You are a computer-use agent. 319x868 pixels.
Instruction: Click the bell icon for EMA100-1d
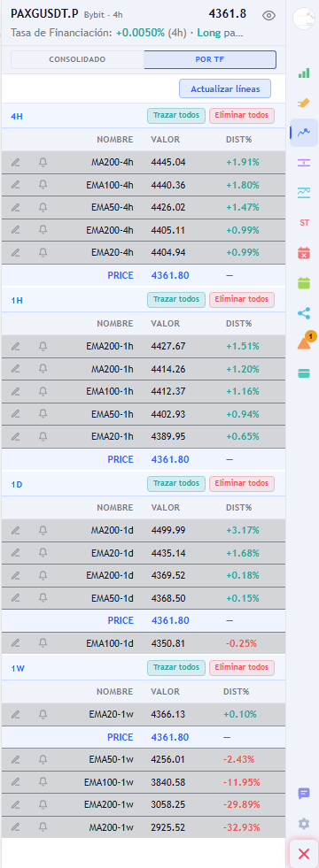pyautogui.click(x=43, y=643)
